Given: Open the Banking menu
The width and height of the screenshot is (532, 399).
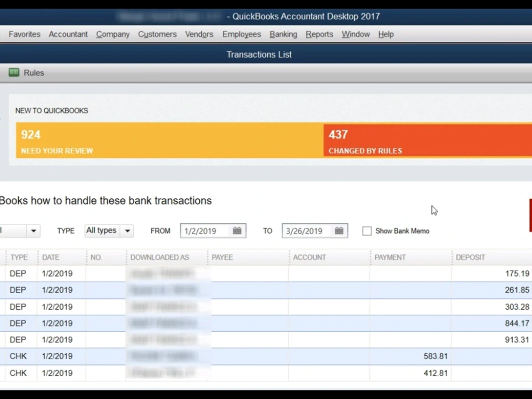Looking at the screenshot, I should [x=284, y=34].
